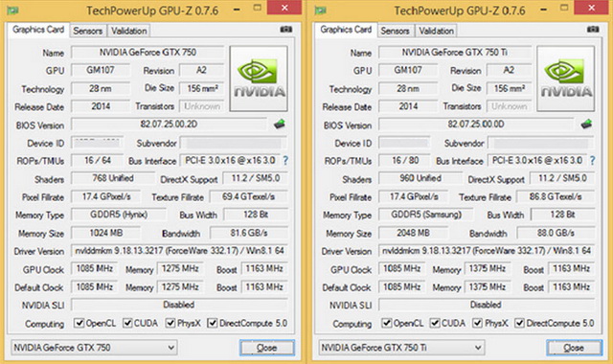Click the bus interface question mark in right window
This screenshot has height=364, width=613.
tap(593, 160)
